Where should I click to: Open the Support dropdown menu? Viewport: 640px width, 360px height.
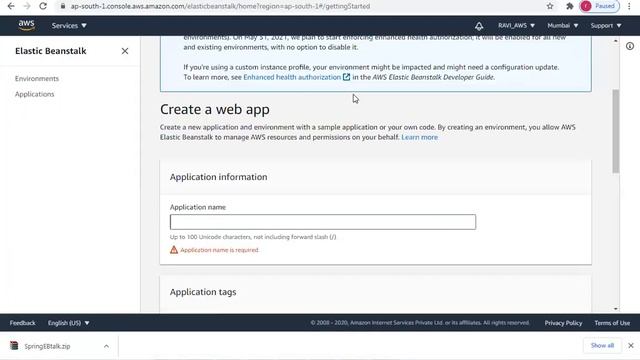(x=606, y=25)
